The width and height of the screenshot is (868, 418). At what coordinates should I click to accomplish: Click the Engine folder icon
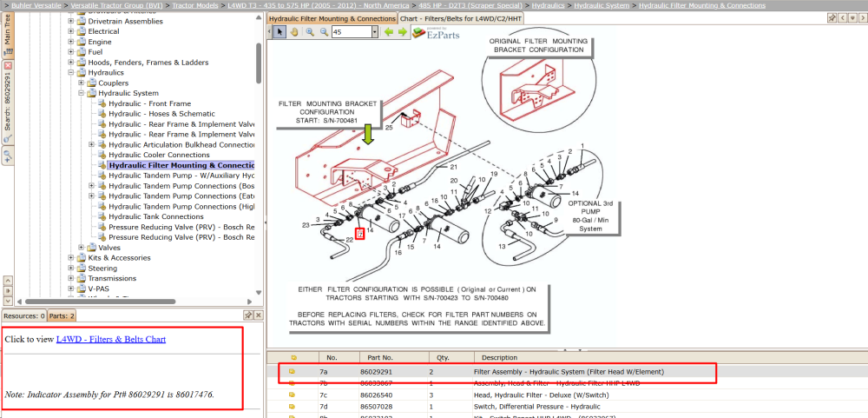pos(82,42)
